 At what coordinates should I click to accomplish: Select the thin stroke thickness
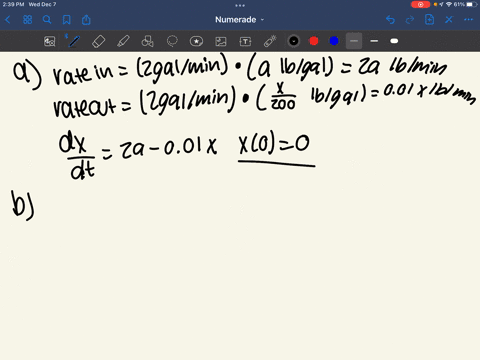(354, 41)
